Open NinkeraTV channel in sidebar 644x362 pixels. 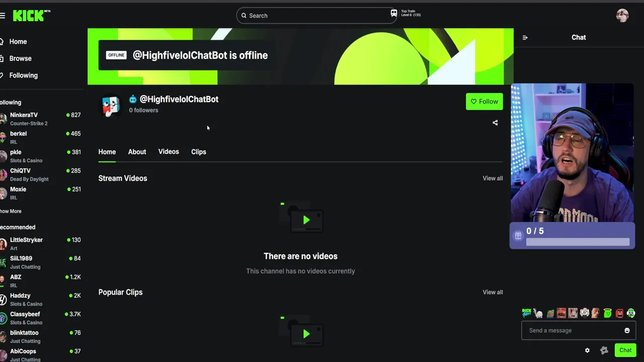tap(40, 119)
